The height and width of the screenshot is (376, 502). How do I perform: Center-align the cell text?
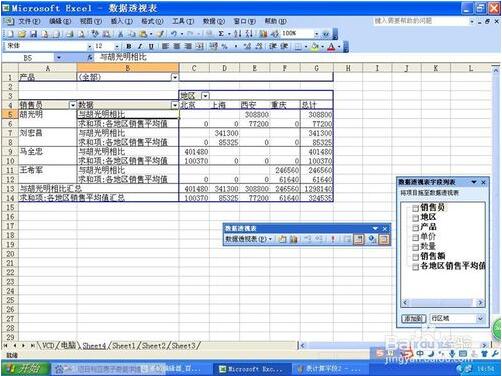tap(177, 46)
